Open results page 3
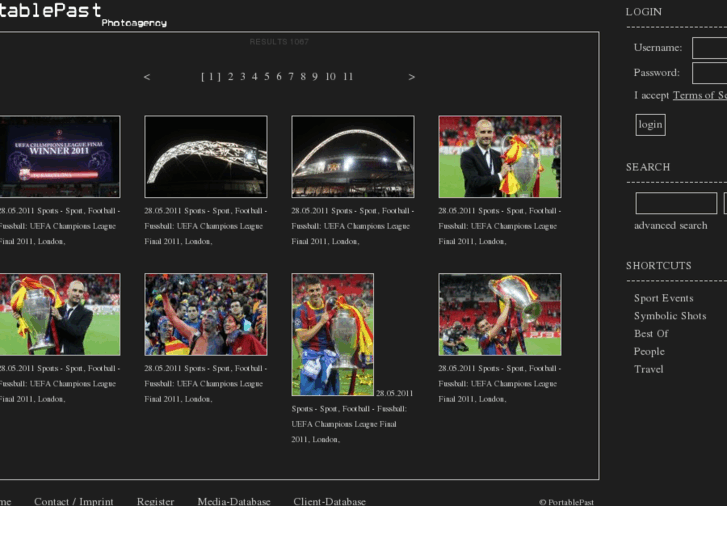 242,77
